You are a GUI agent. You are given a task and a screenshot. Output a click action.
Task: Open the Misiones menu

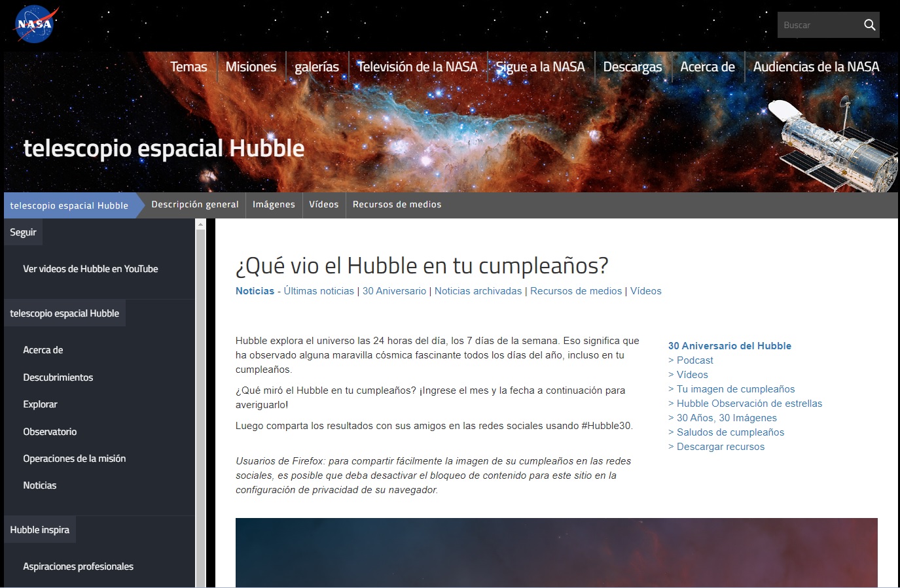[x=251, y=67]
